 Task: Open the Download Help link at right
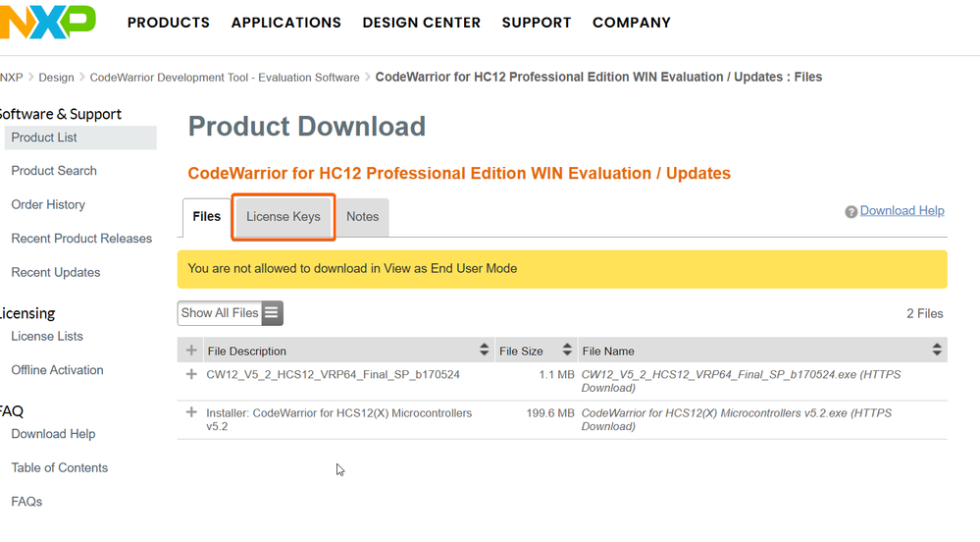[x=902, y=211]
